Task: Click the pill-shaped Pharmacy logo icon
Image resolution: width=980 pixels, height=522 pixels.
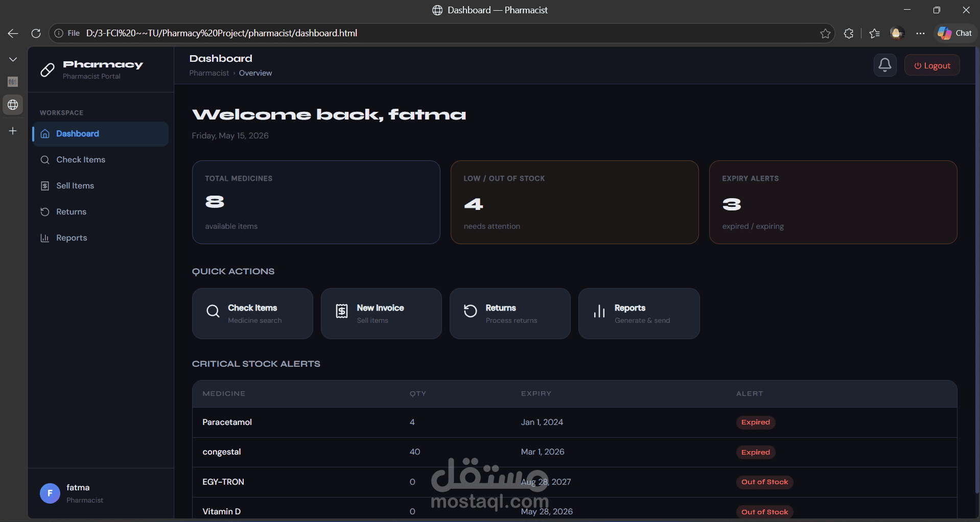Action: point(48,70)
